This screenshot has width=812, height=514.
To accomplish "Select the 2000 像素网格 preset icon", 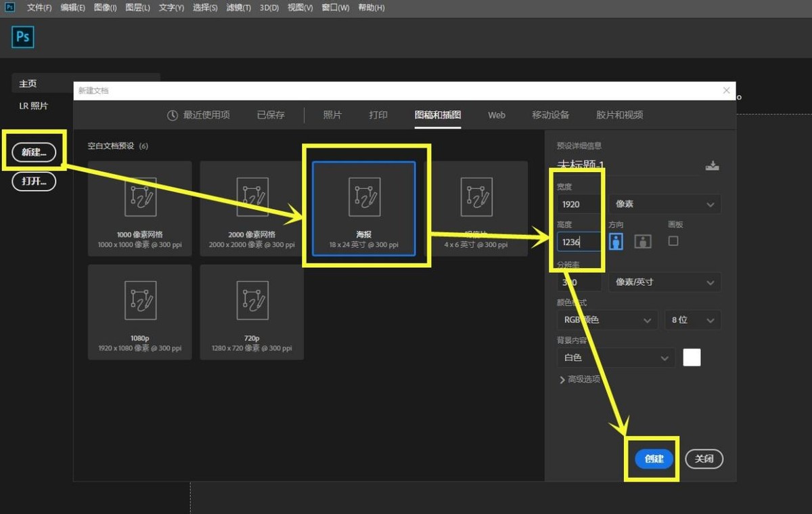I will (x=252, y=196).
